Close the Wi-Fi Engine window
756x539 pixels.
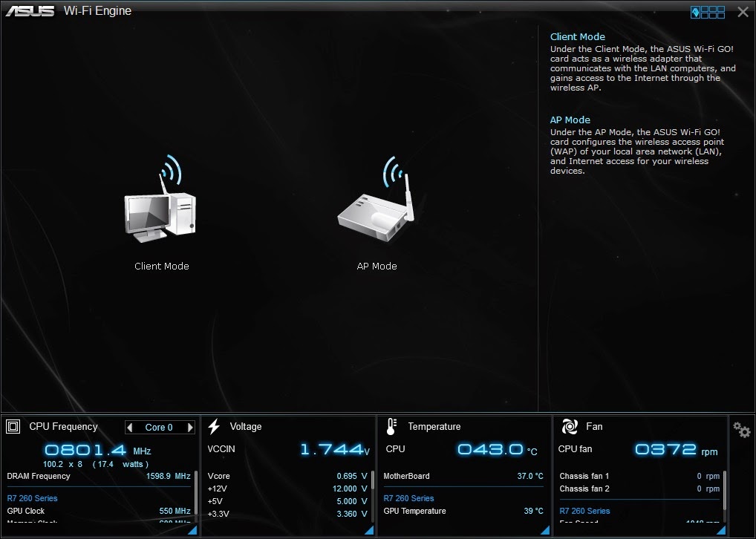click(x=743, y=12)
